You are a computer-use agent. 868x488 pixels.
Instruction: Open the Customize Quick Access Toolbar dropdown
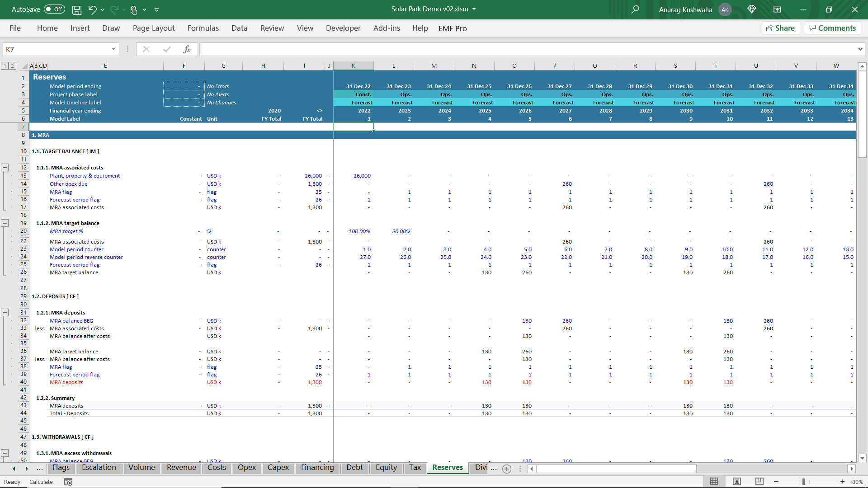click(x=157, y=9)
